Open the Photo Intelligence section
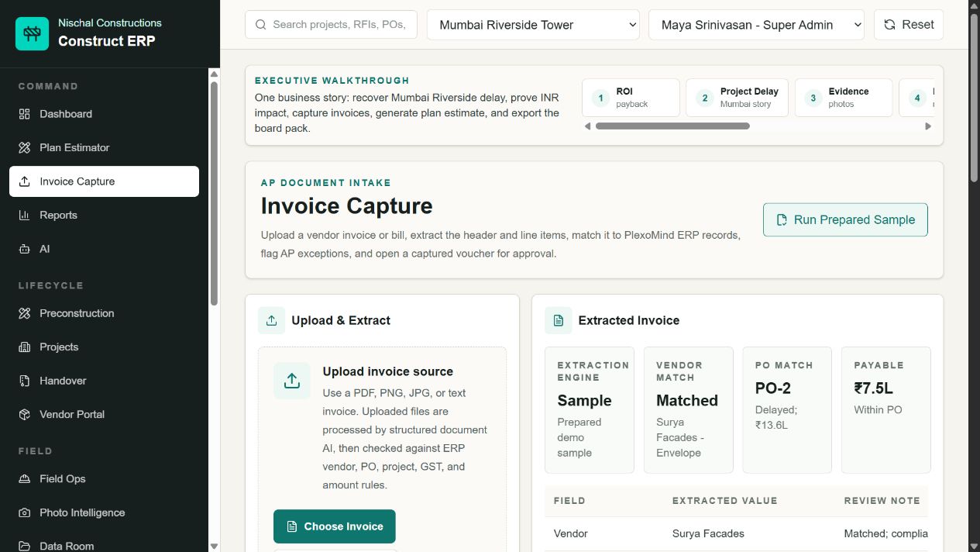 pyautogui.click(x=104, y=512)
